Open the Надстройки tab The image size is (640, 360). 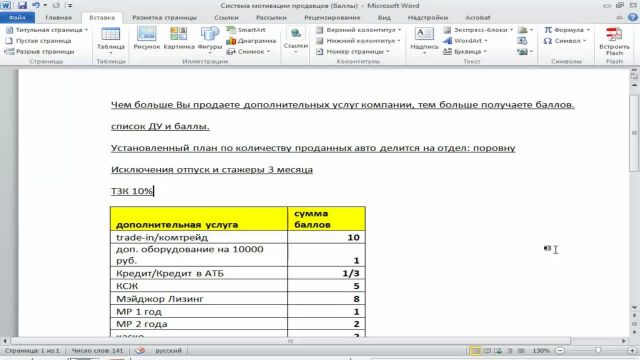(x=427, y=18)
